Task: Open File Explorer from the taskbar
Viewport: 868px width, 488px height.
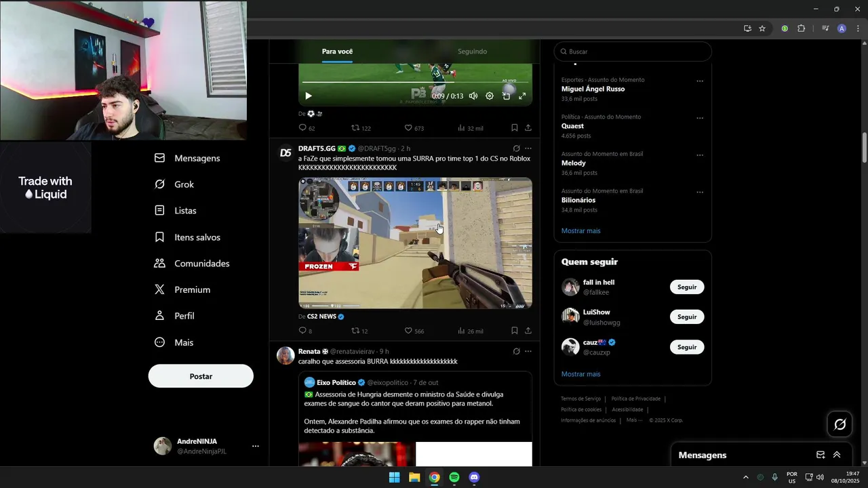Action: tap(414, 477)
